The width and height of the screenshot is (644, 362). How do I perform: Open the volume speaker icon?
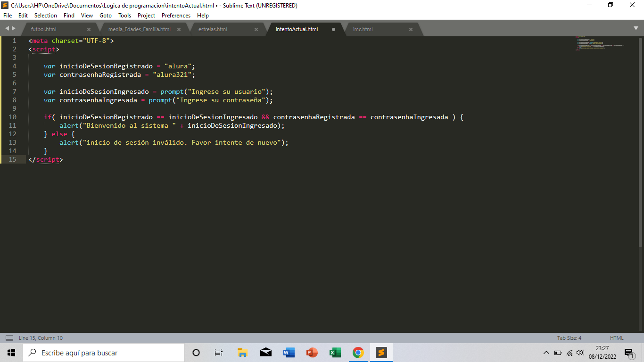[x=580, y=353]
